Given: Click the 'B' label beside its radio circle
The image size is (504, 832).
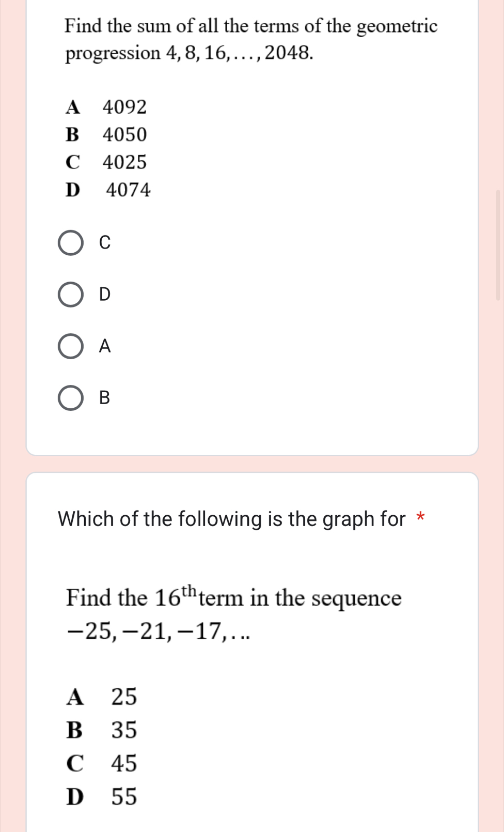Looking at the screenshot, I should (x=104, y=397).
